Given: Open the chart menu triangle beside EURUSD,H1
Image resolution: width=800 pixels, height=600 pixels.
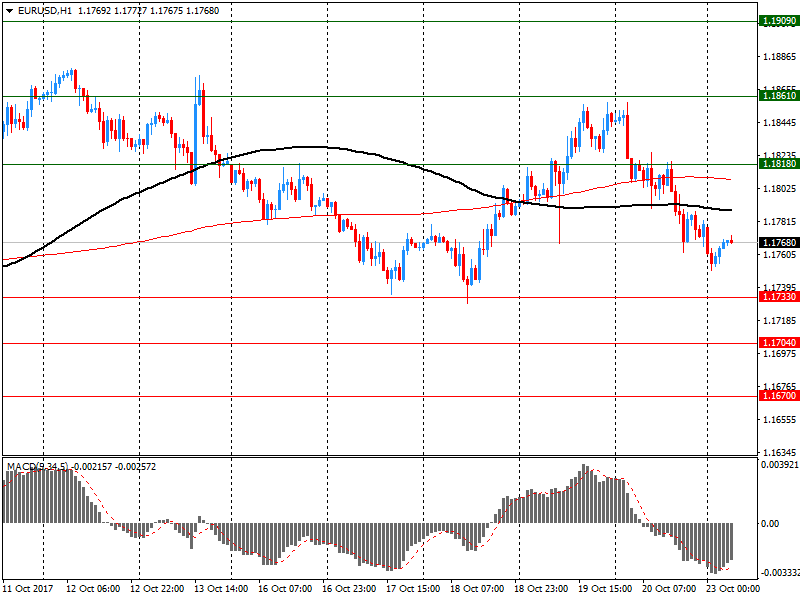Looking at the screenshot, I should pyautogui.click(x=10, y=11).
